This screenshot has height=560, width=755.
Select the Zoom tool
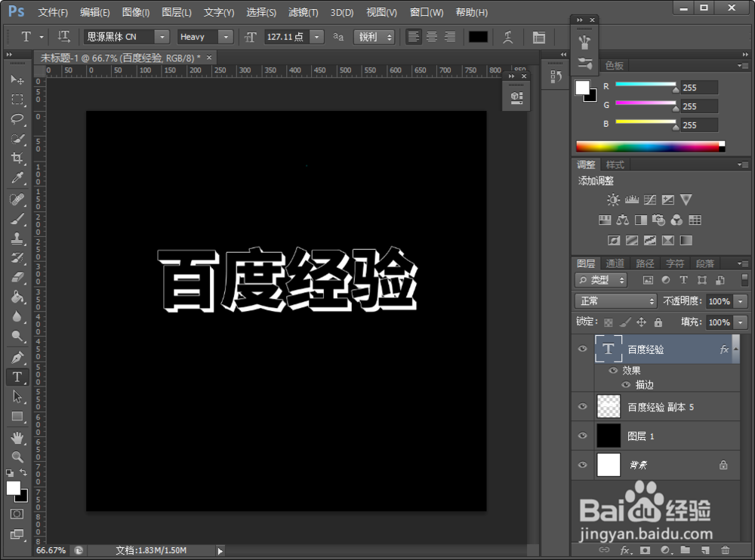point(17,457)
